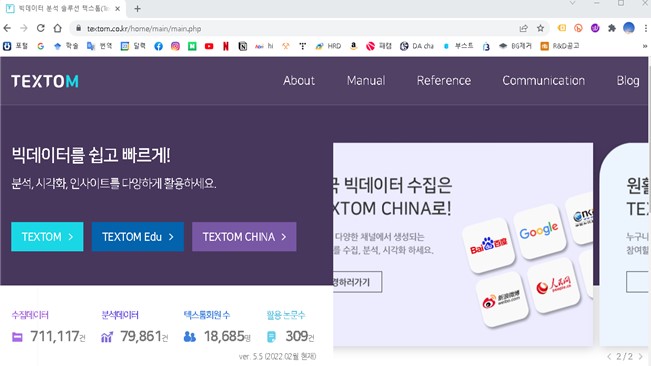Open the Reference menu
Image resolution: width=651 pixels, height=366 pixels.
(444, 81)
